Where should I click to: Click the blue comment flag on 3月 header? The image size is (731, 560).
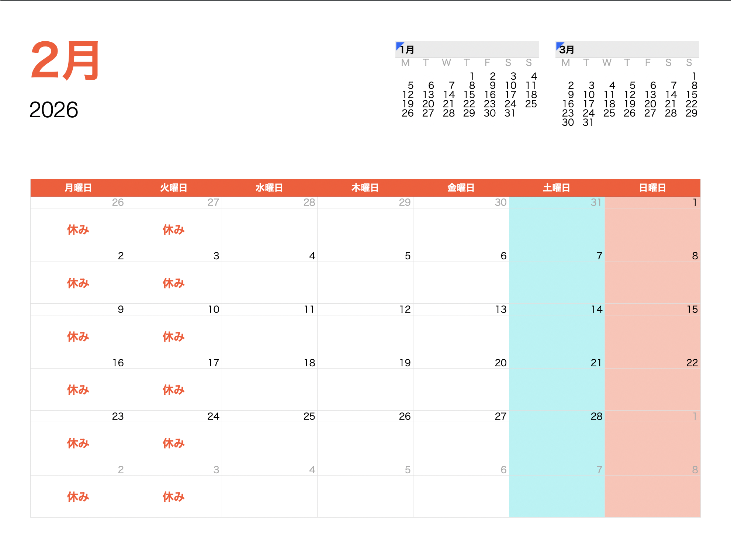[x=559, y=45]
